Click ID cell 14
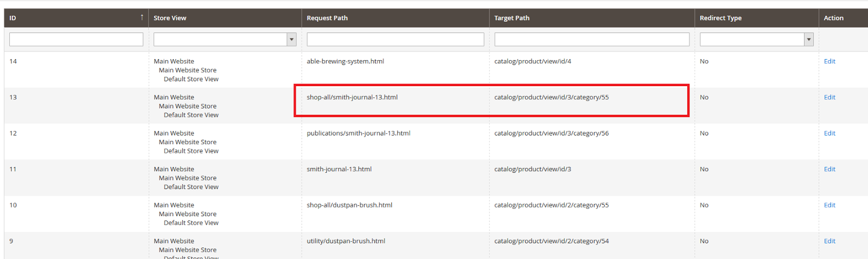Screen dimensions: 868x259 tap(13, 61)
